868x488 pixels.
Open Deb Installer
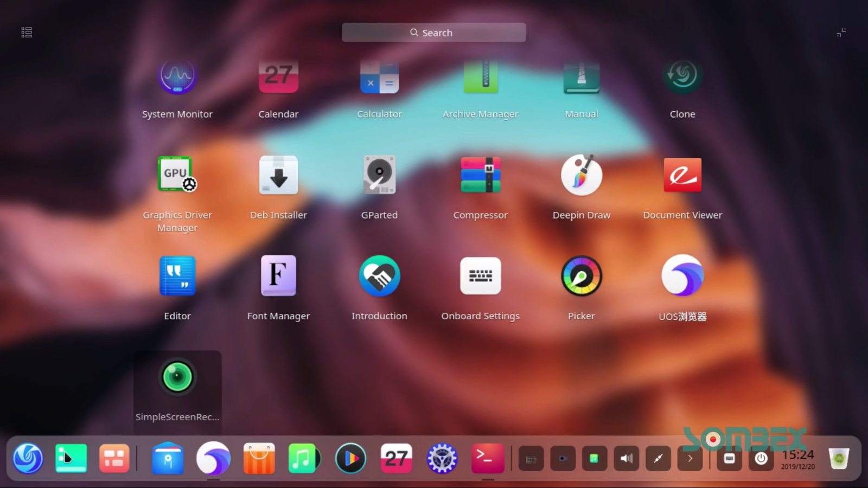pyautogui.click(x=278, y=175)
